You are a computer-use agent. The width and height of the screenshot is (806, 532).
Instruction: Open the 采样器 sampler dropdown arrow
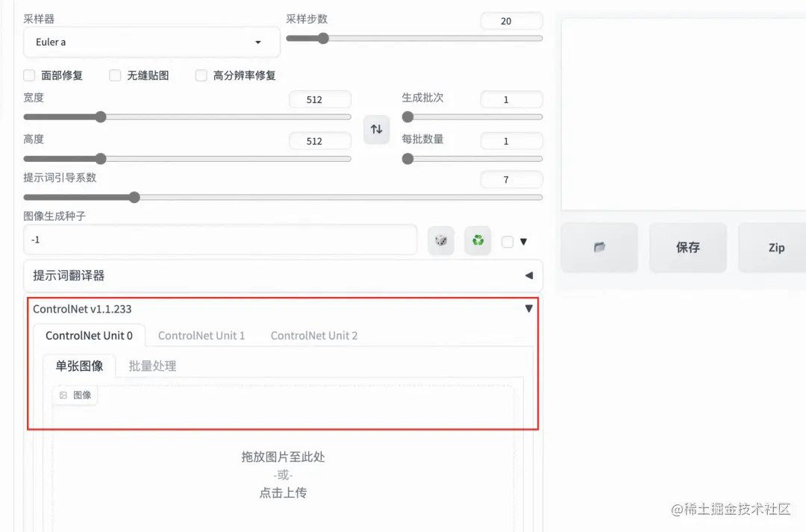258,42
